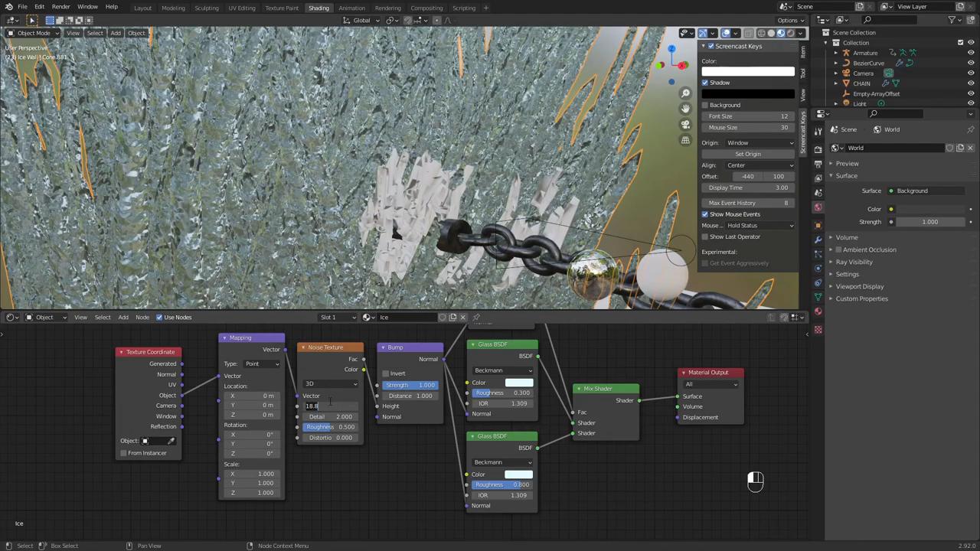Switch to the UV Editing workspace tab
980x551 pixels.
point(241,8)
